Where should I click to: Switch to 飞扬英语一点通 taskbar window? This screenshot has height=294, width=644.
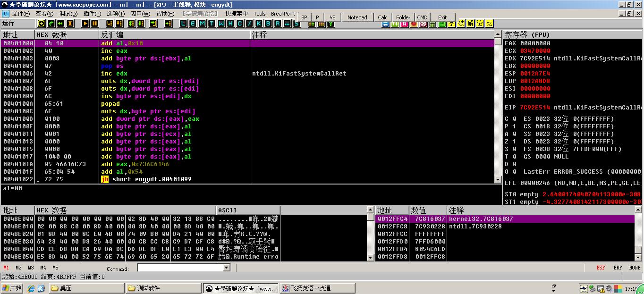tap(318, 288)
